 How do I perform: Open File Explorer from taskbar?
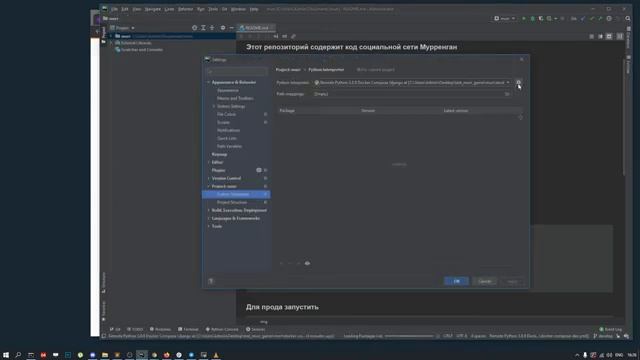click(x=105, y=355)
